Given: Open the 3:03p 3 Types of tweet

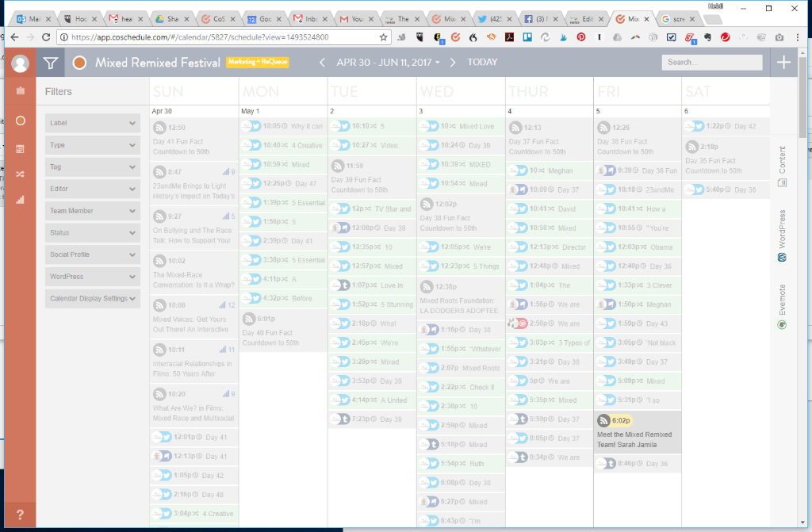Looking at the screenshot, I should (x=550, y=343).
